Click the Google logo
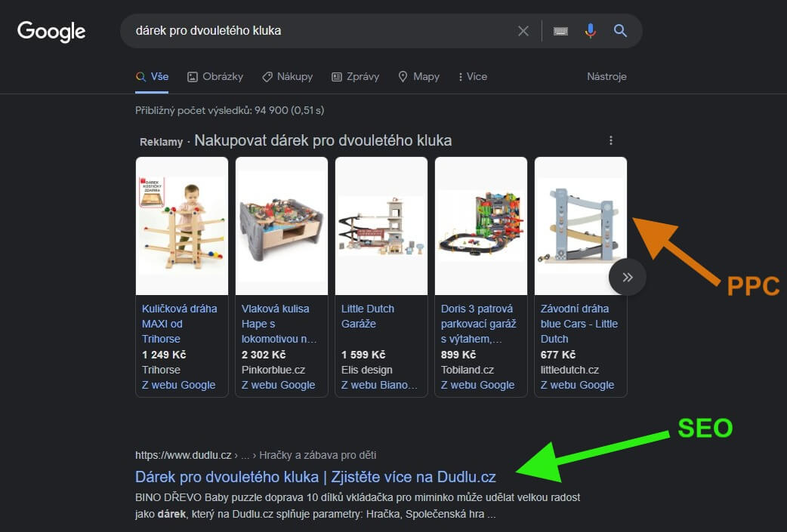787x532 pixels. pos(51,31)
